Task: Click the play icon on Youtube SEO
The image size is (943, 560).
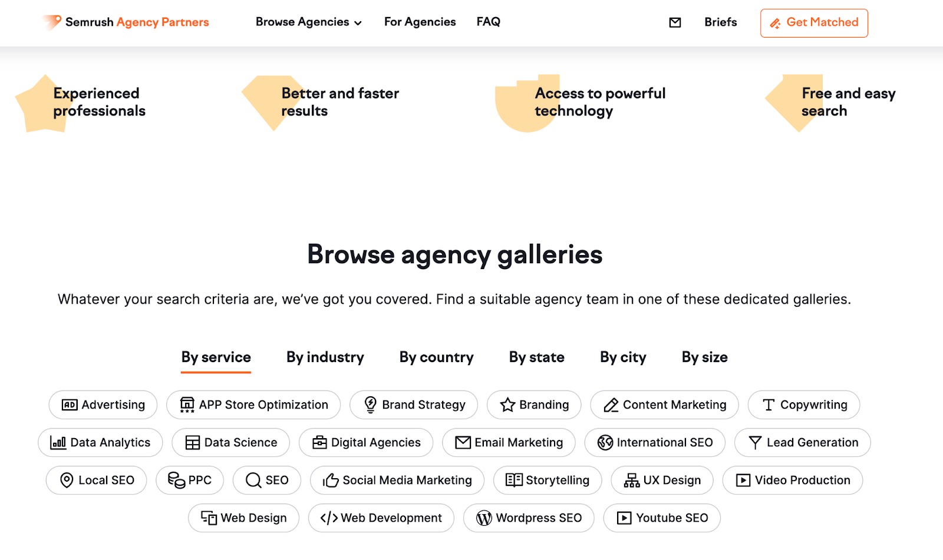Action: pyautogui.click(x=624, y=518)
